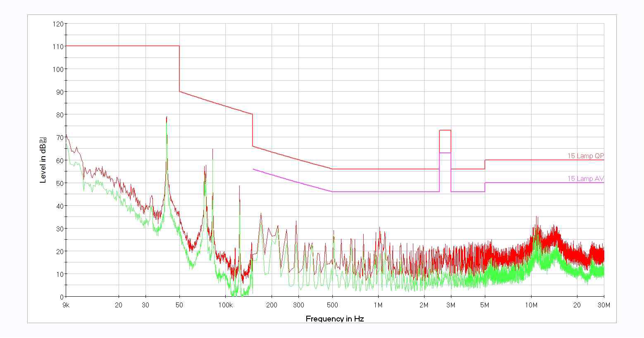Click the '60' level axis label
Viewport: 644px width, 338px height.
point(60,160)
